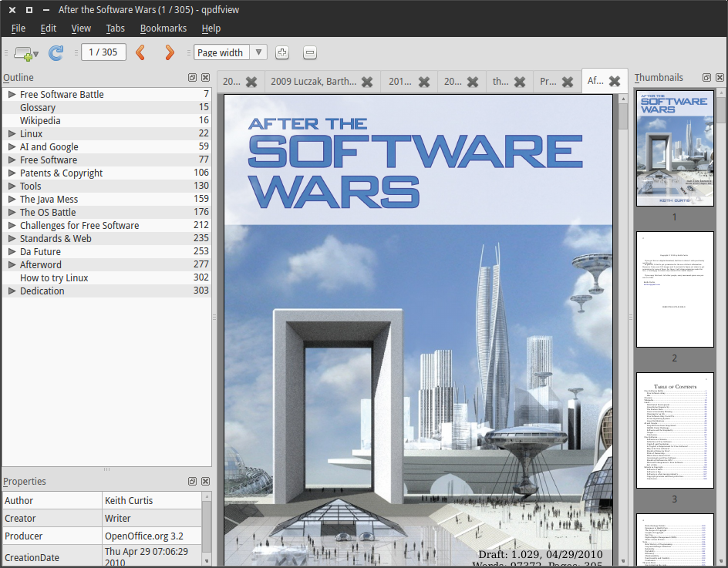This screenshot has width=728, height=568.
Task: Float the Properties panel
Action: tap(192, 481)
